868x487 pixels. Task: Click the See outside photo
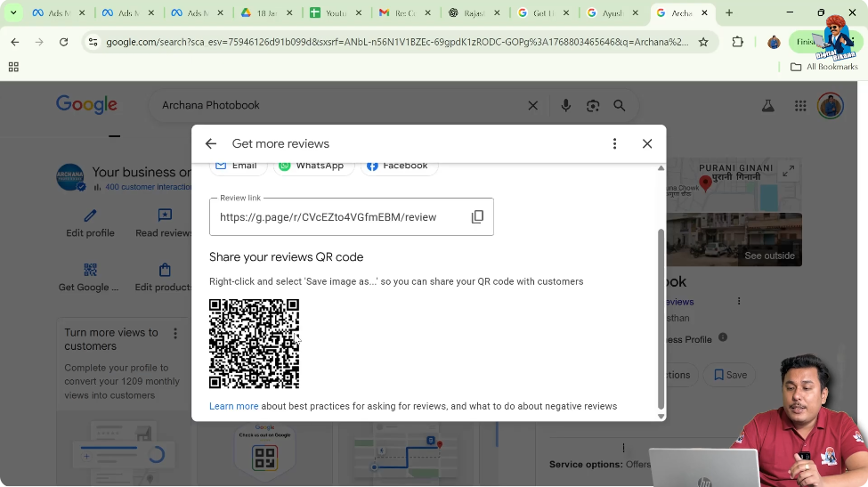pos(734,239)
